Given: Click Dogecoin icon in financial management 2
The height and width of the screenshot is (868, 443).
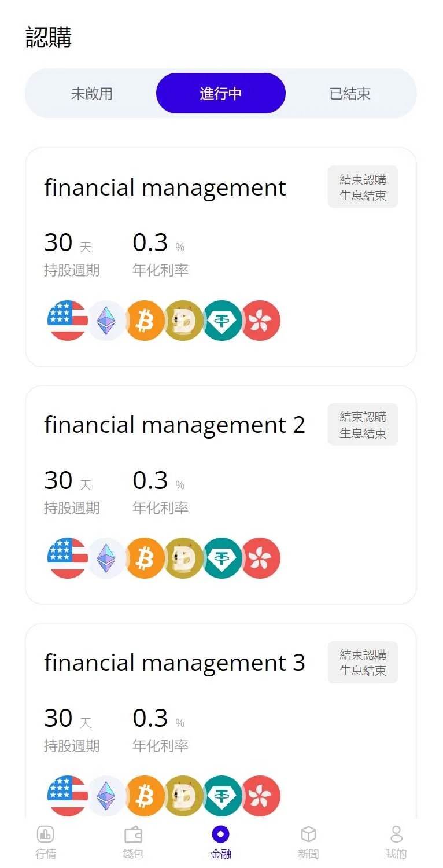Looking at the screenshot, I should [x=183, y=558].
